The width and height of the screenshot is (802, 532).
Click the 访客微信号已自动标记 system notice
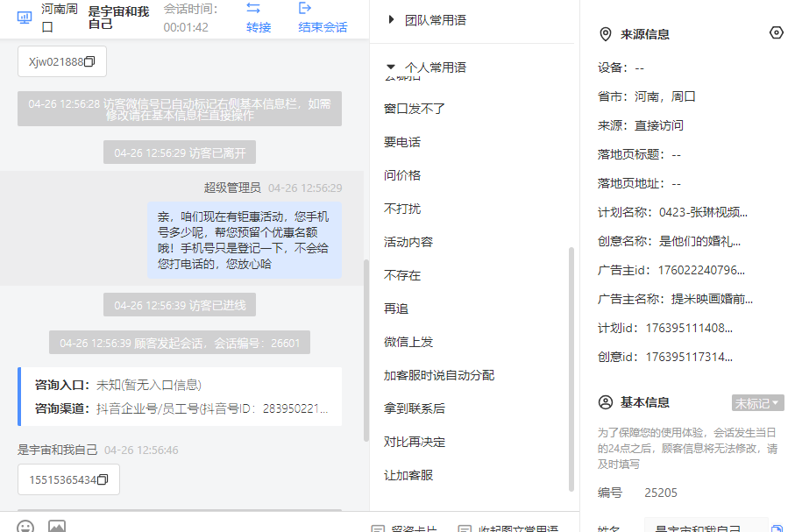pyautogui.click(x=180, y=109)
